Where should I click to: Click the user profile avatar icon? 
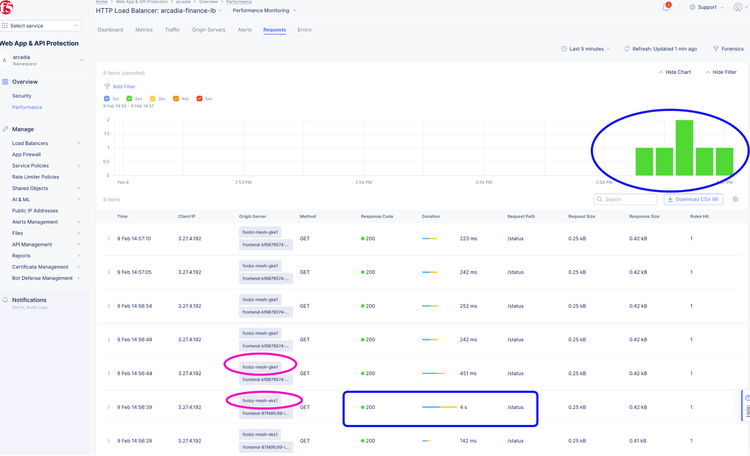click(738, 7)
